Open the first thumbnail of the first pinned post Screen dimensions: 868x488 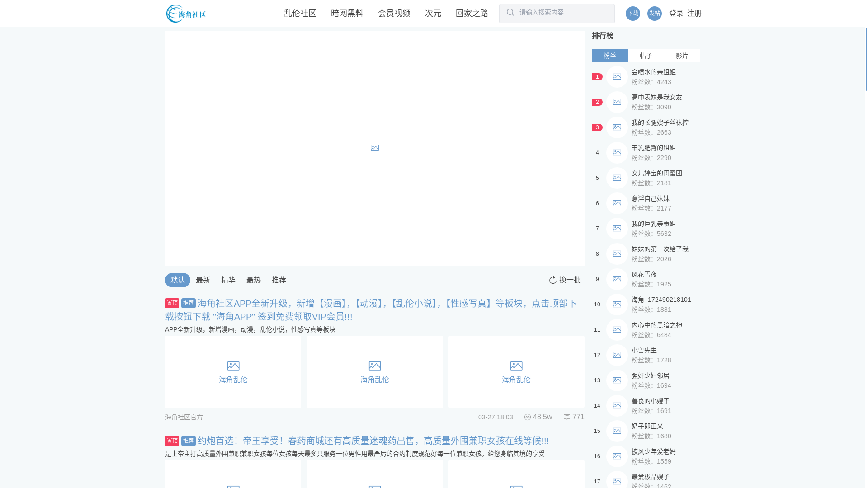(233, 372)
